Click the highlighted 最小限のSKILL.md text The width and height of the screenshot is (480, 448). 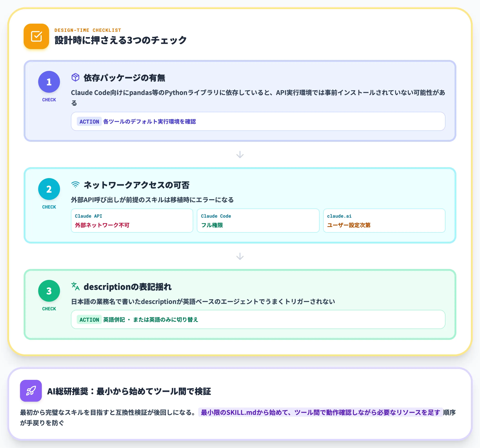click(x=320, y=412)
